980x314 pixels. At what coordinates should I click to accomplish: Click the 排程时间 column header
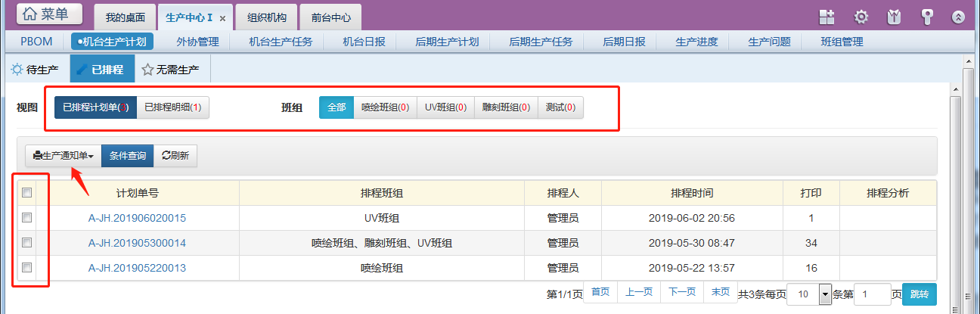pos(692,193)
